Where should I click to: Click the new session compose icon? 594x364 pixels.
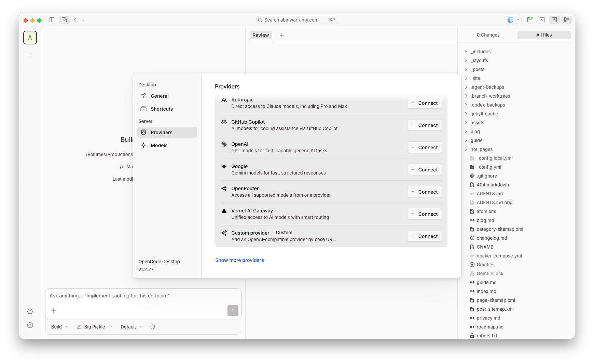[64, 20]
